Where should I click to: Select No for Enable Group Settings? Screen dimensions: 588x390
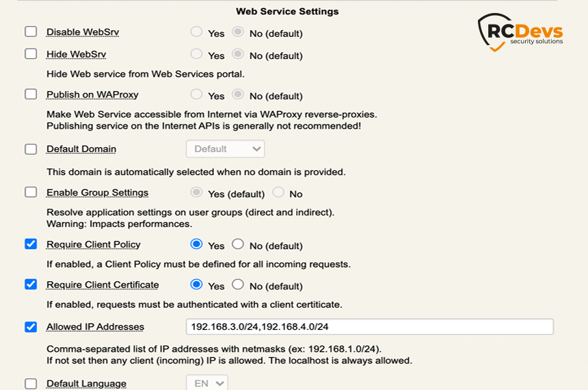[x=278, y=192]
